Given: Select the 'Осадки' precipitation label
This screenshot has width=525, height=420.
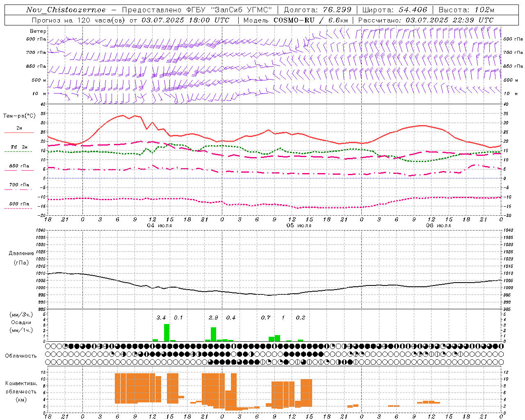Looking at the screenshot, I should click(x=21, y=322).
